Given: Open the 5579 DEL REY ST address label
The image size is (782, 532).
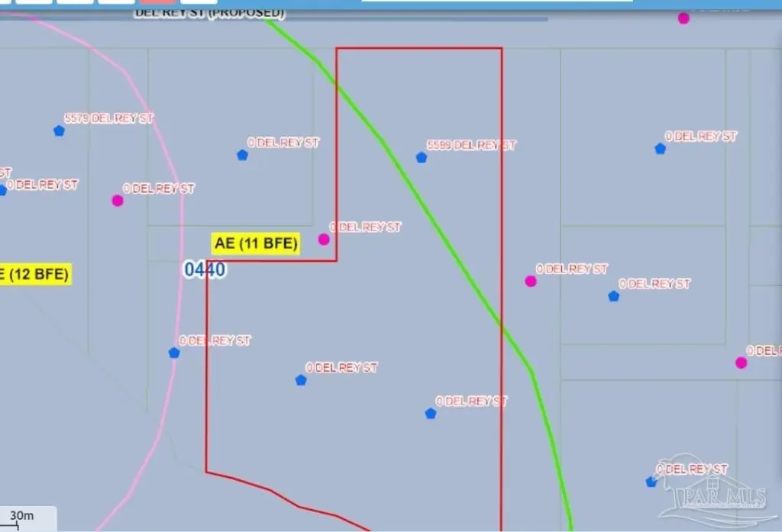Looking at the screenshot, I should 109,118.
